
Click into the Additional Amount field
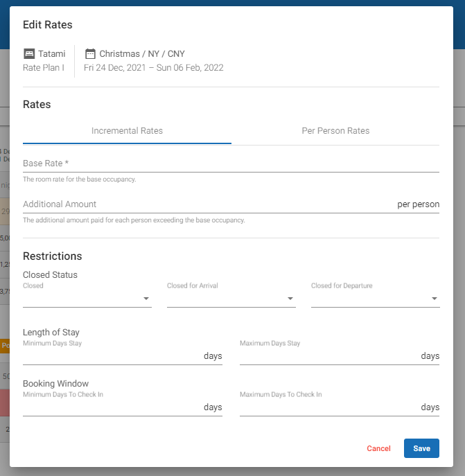pos(208,204)
